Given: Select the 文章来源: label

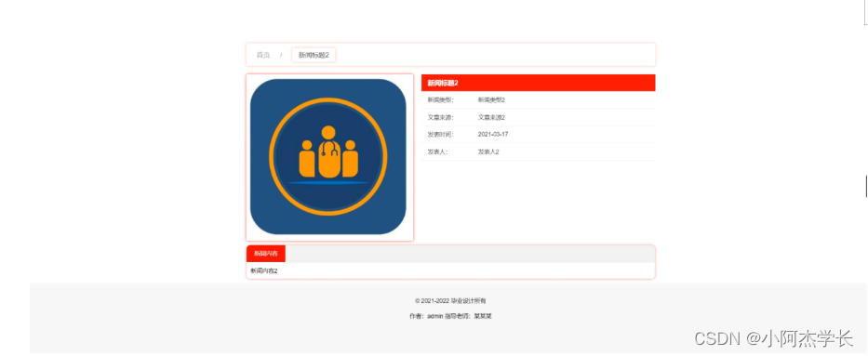Looking at the screenshot, I should coord(440,117).
